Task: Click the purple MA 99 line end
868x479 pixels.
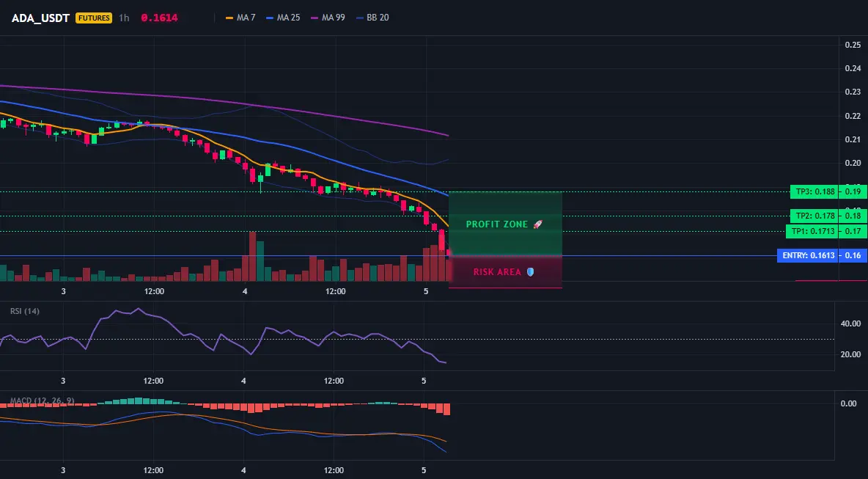Action: (x=446, y=135)
